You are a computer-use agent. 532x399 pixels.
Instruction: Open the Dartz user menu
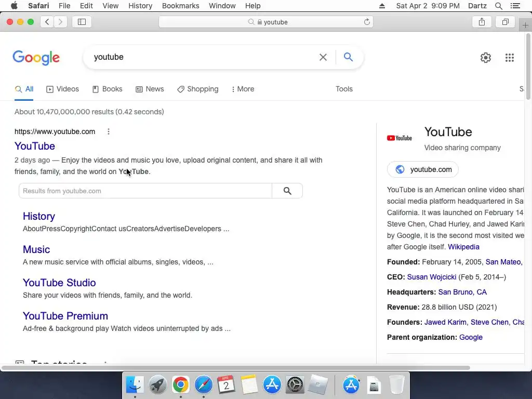coord(477,6)
